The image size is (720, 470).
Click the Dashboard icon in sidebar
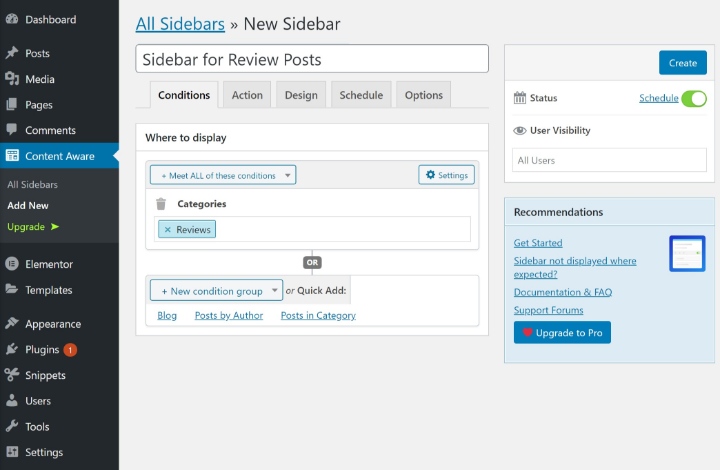point(12,19)
